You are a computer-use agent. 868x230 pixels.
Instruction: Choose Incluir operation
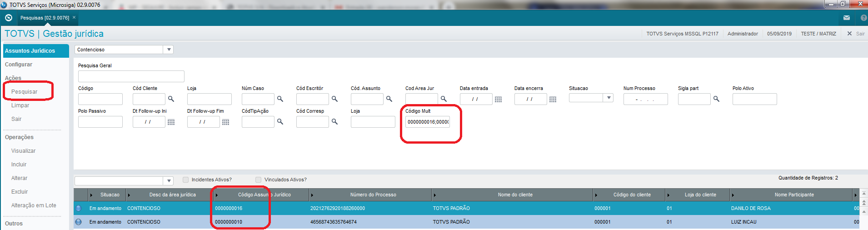click(x=19, y=165)
